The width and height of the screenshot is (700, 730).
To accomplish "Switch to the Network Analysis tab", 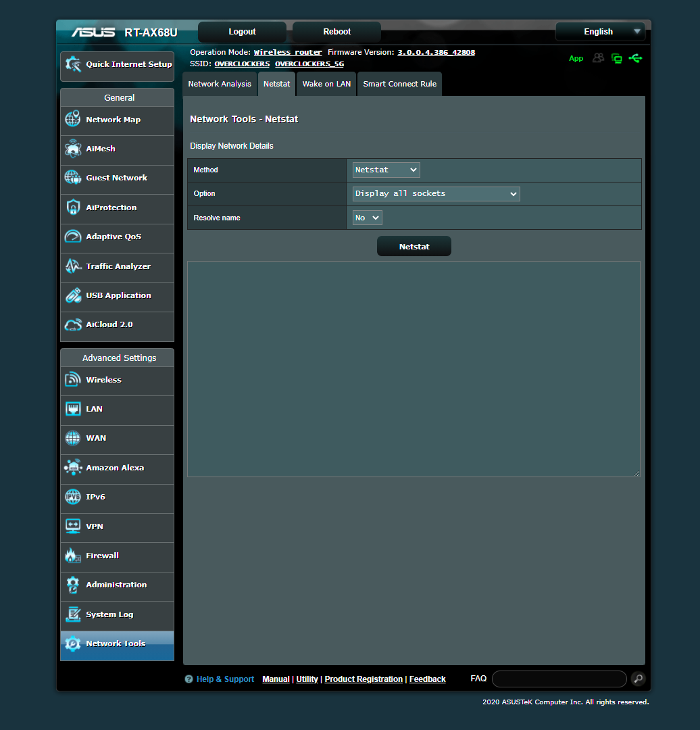I will coord(220,84).
